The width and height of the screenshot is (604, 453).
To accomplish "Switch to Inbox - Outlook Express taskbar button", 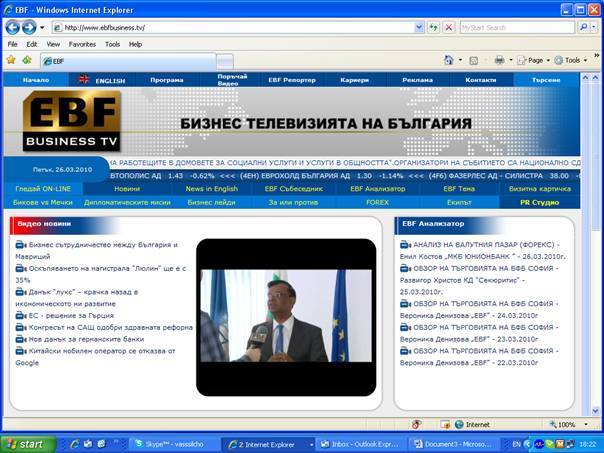I will click(x=361, y=444).
